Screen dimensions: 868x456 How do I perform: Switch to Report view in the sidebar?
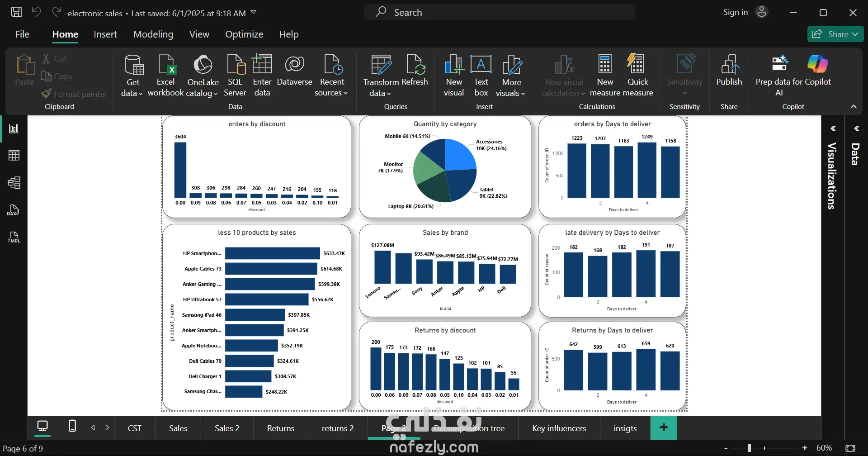(x=14, y=128)
